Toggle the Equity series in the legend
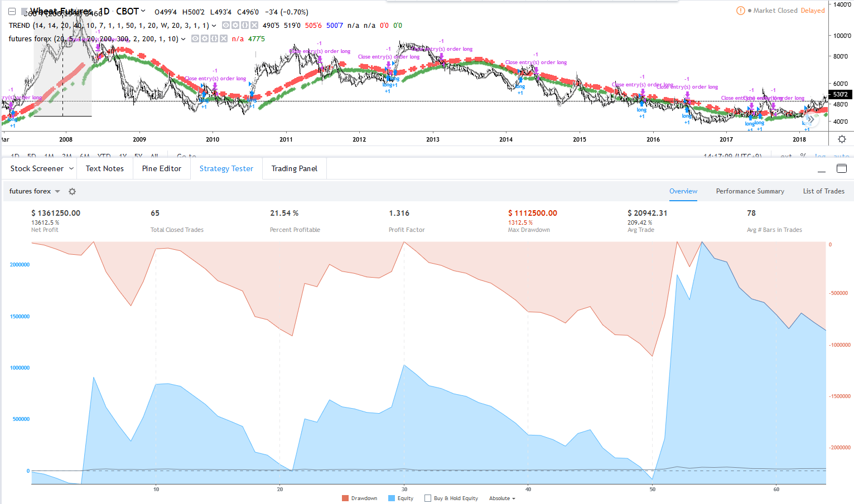 [x=401, y=498]
